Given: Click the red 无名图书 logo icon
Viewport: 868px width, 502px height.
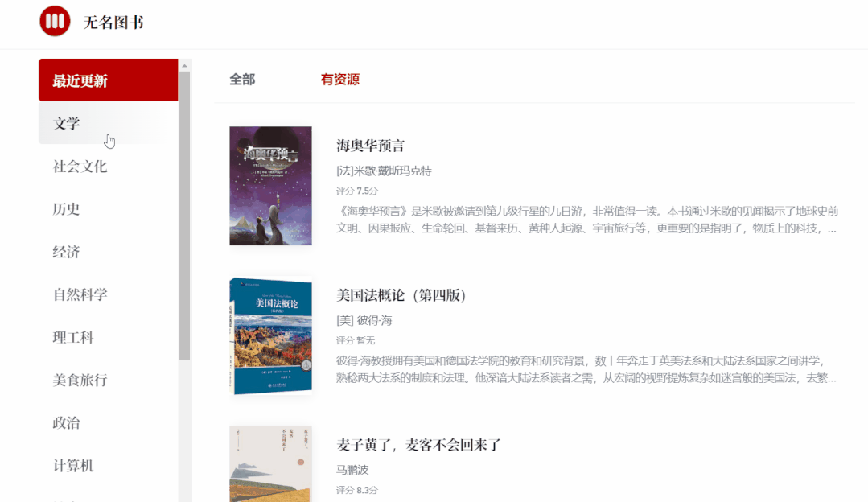Looking at the screenshot, I should tap(55, 21).
